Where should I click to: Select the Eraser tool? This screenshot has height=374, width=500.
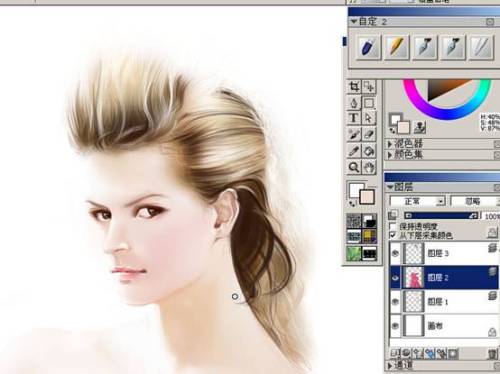click(369, 135)
